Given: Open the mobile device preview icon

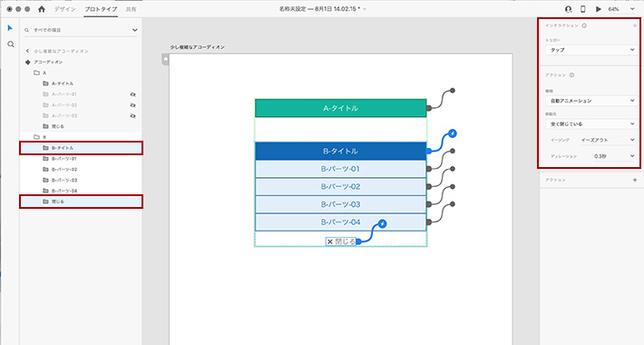Looking at the screenshot, I should pos(583,9).
